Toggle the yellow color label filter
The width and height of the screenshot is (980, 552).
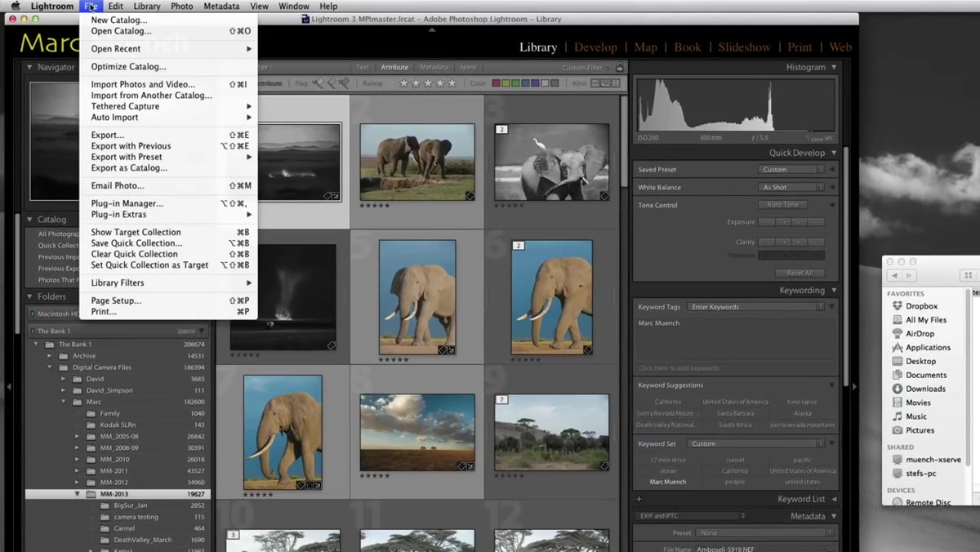click(x=506, y=83)
